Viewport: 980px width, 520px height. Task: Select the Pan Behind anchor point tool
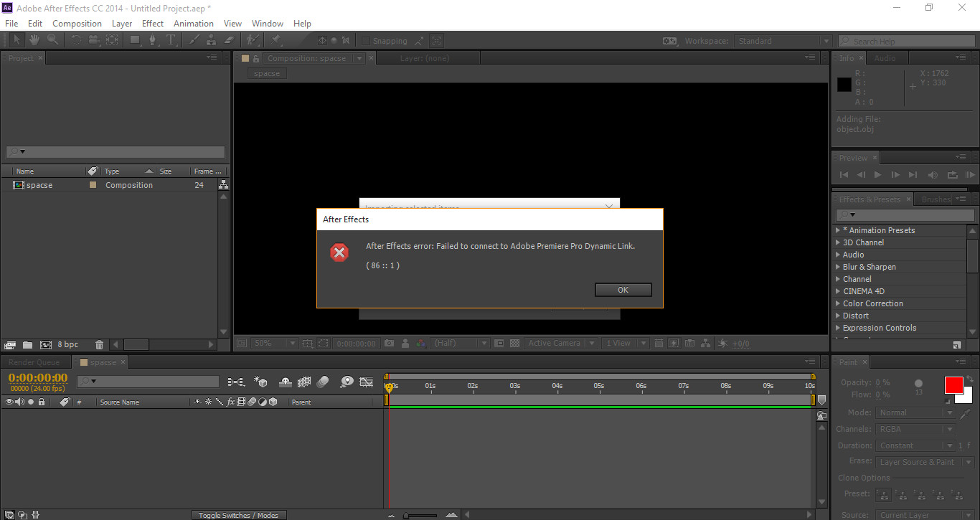click(112, 40)
